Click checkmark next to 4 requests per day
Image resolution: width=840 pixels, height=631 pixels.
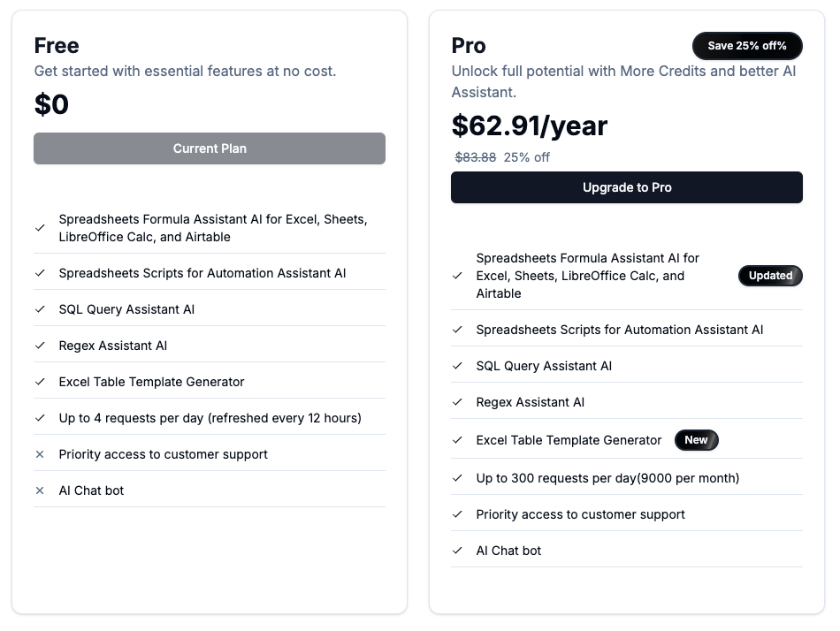[x=40, y=418]
